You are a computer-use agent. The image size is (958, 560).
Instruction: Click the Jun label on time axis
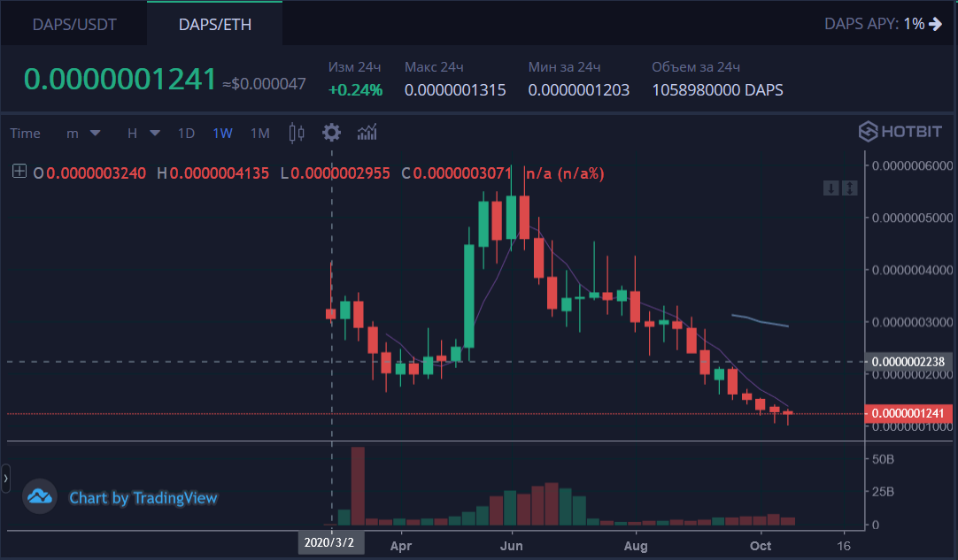[x=512, y=546]
